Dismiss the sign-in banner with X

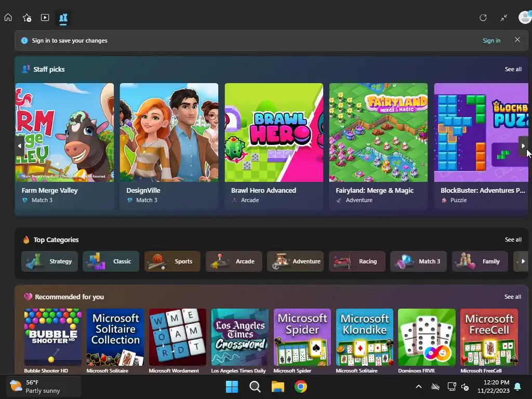coord(517,39)
